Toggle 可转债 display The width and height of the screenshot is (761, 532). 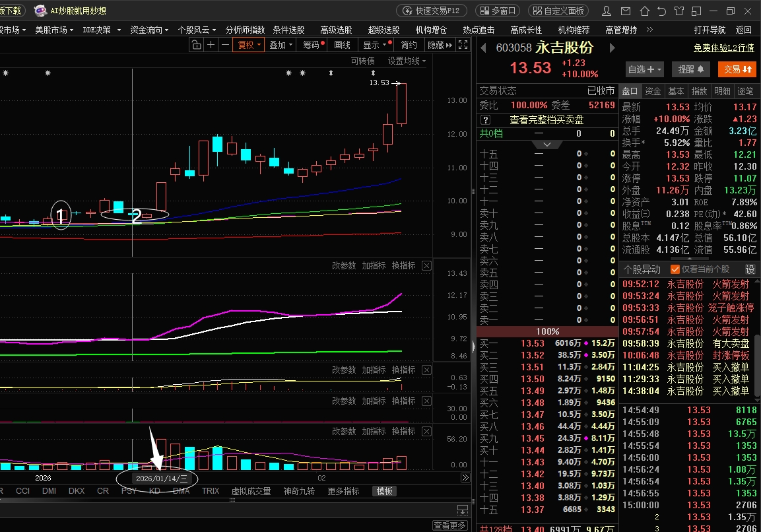pyautogui.click(x=362, y=61)
